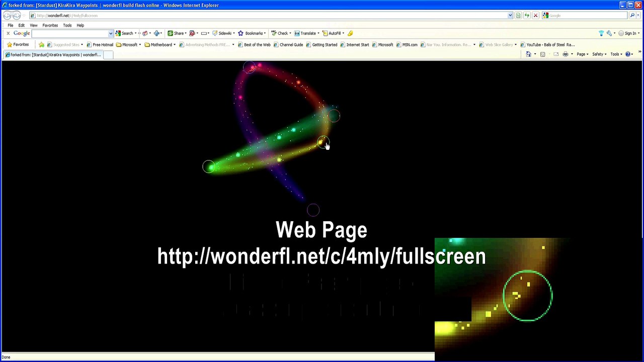Click the Google Toolbar spell Check button
The image size is (644, 362).
tap(280, 33)
